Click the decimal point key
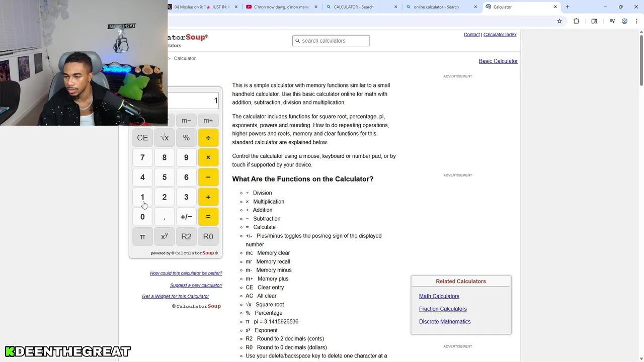644x362 pixels. [x=165, y=217]
